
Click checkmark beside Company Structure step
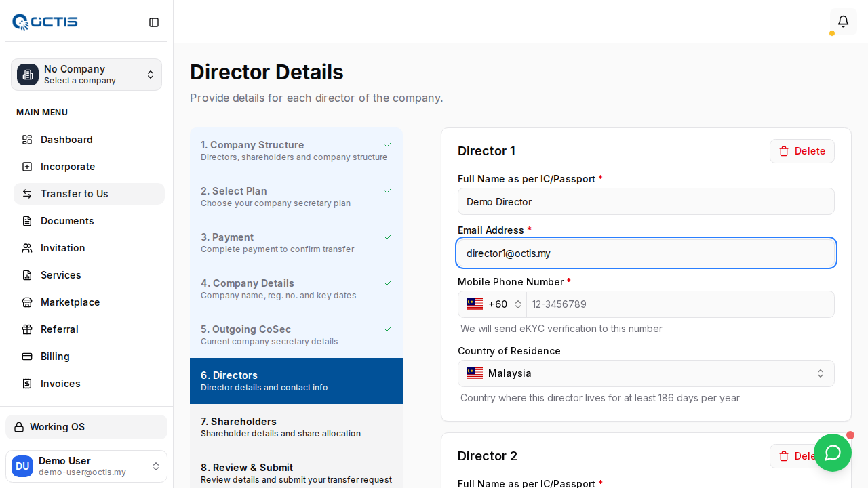pos(388,145)
